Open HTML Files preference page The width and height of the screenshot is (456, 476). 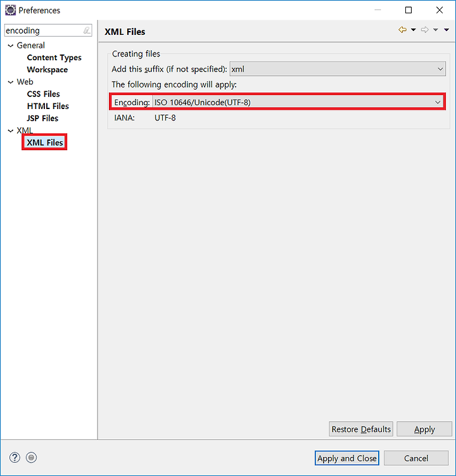[48, 106]
